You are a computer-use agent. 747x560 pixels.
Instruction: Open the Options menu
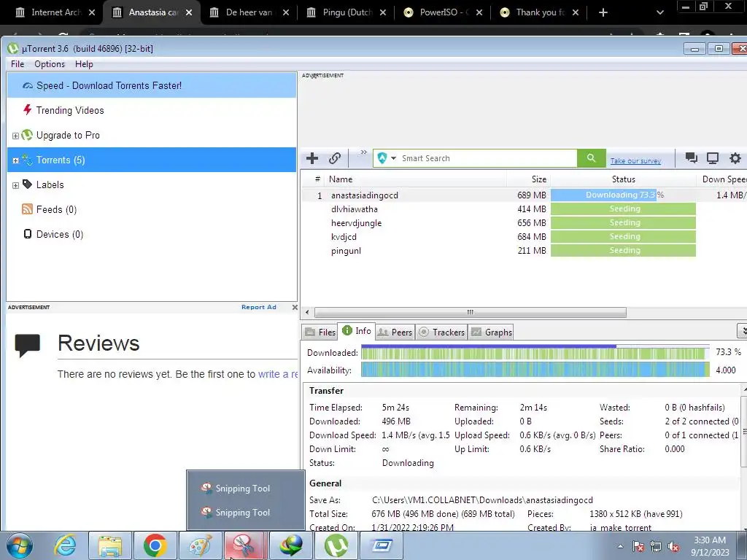click(50, 64)
